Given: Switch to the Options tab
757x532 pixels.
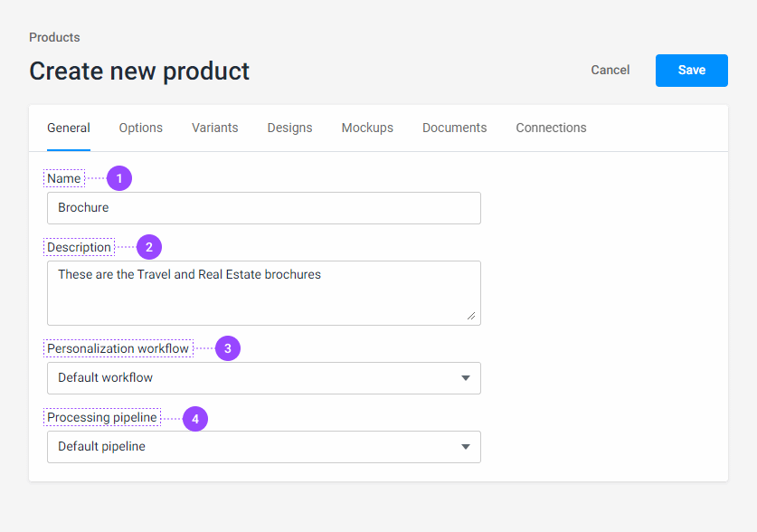Looking at the screenshot, I should [x=141, y=128].
